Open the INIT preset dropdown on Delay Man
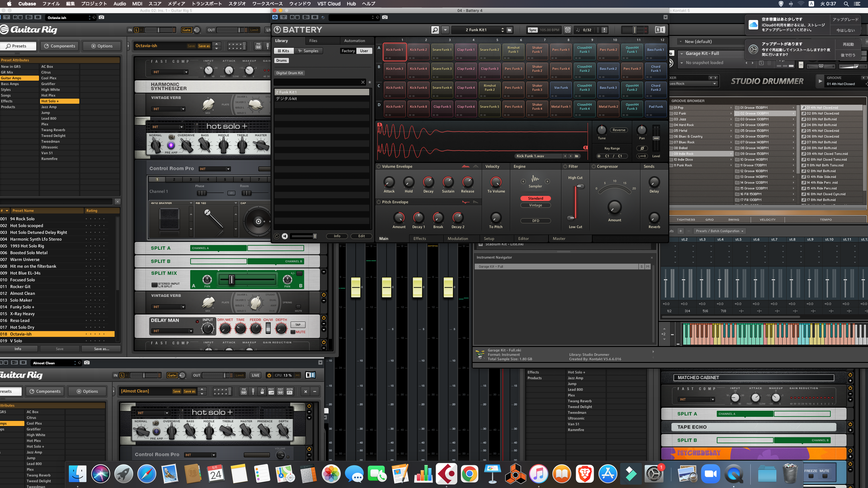The width and height of the screenshot is (868, 488). click(x=172, y=331)
